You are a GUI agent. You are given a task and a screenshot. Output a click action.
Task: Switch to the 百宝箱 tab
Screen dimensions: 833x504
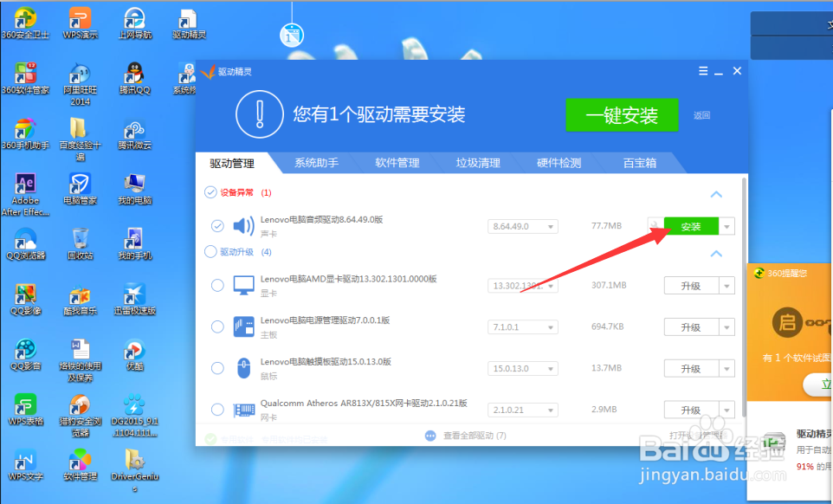point(640,163)
